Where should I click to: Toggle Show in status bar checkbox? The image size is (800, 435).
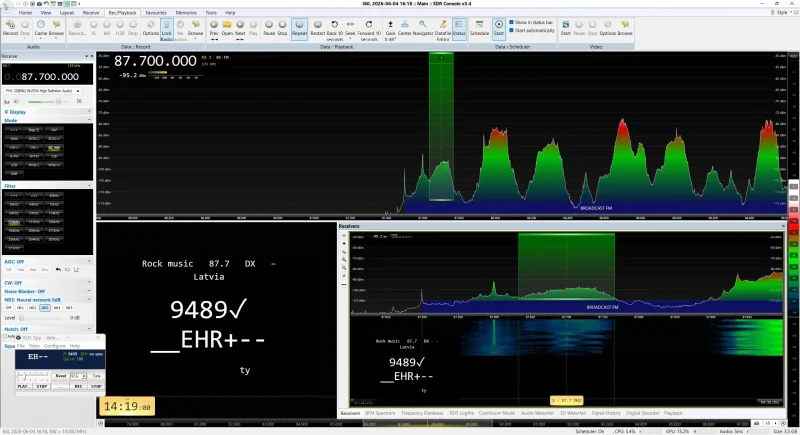pyautogui.click(x=511, y=22)
